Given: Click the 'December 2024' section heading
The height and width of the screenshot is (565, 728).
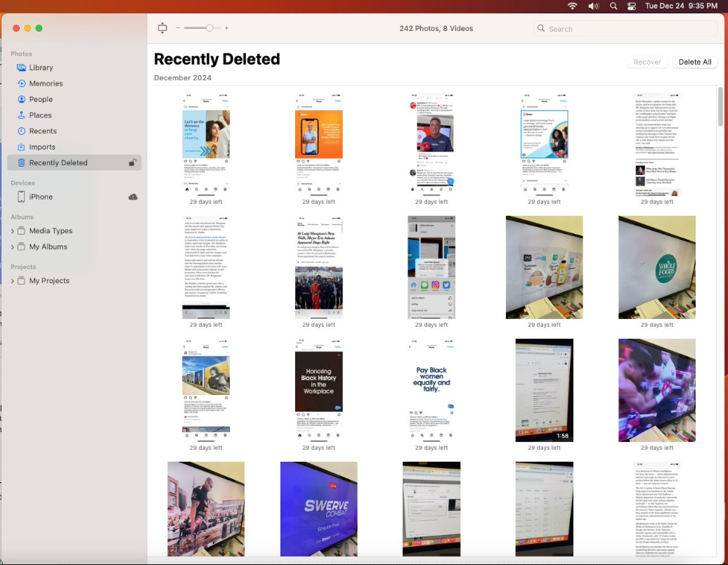Looking at the screenshot, I should coord(183,78).
